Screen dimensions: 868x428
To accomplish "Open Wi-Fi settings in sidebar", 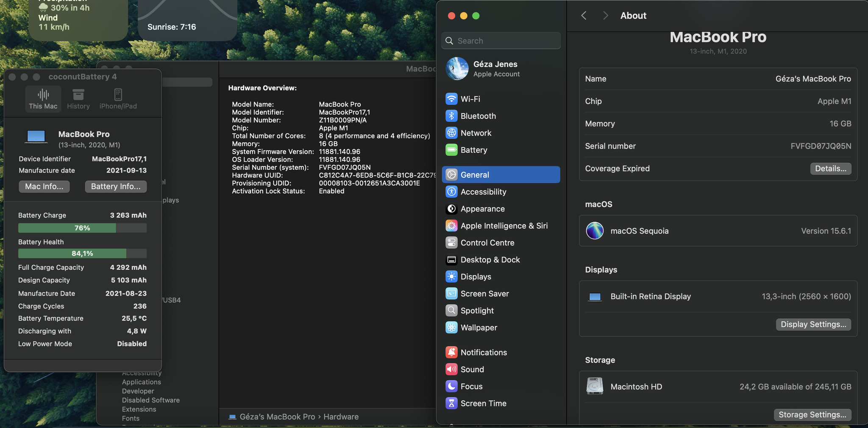I will tap(470, 99).
